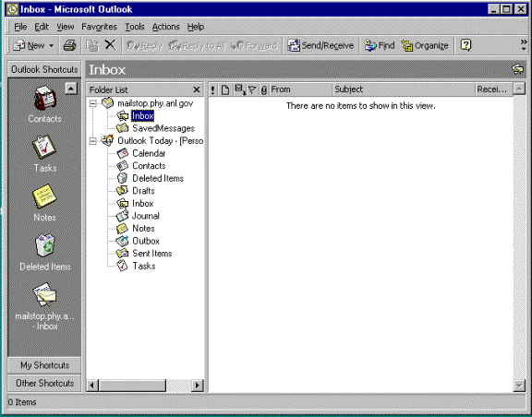Image resolution: width=532 pixels, height=417 pixels.
Task: Click the Organize toolbar button
Action: [425, 45]
